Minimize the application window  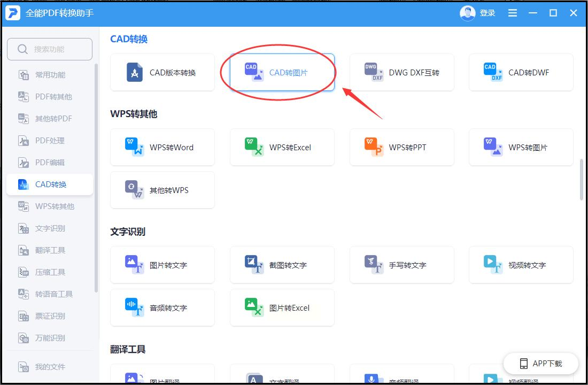coord(533,13)
